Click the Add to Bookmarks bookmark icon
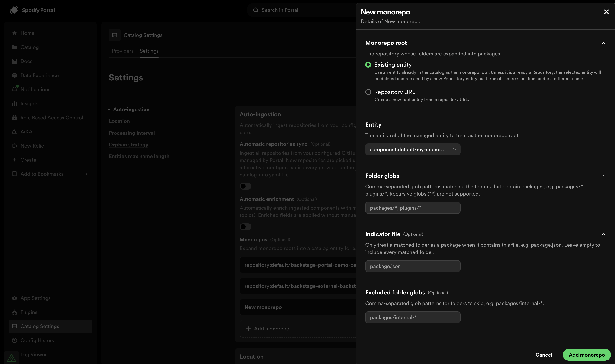Image resolution: width=615 pixels, height=364 pixels. point(14,174)
